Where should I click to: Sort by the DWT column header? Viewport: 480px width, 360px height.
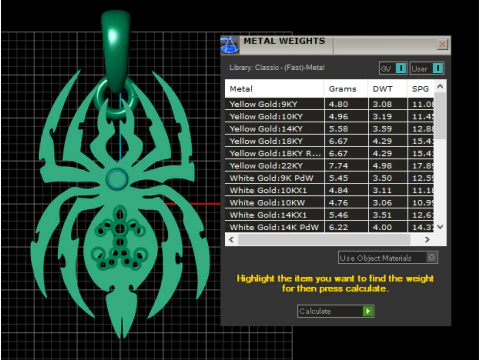click(x=388, y=89)
